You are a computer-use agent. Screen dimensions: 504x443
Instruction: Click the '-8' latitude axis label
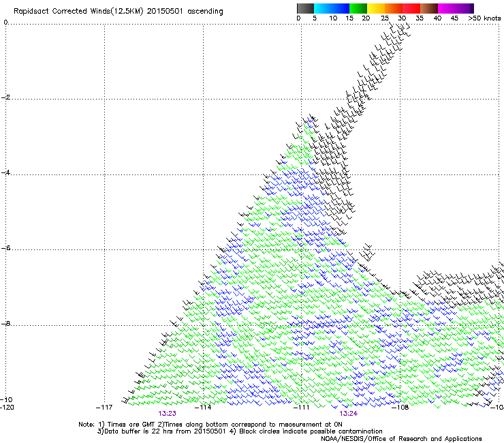pos(6,324)
